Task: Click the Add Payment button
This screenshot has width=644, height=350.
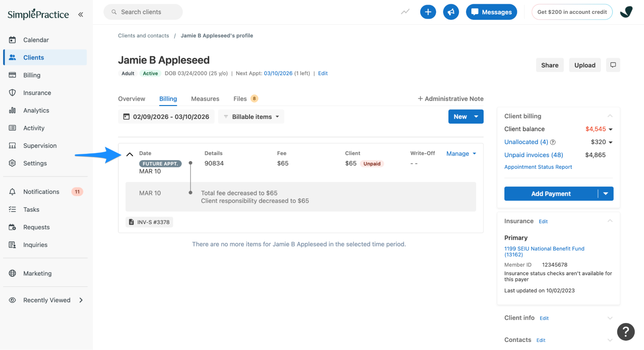Action: pos(551,194)
